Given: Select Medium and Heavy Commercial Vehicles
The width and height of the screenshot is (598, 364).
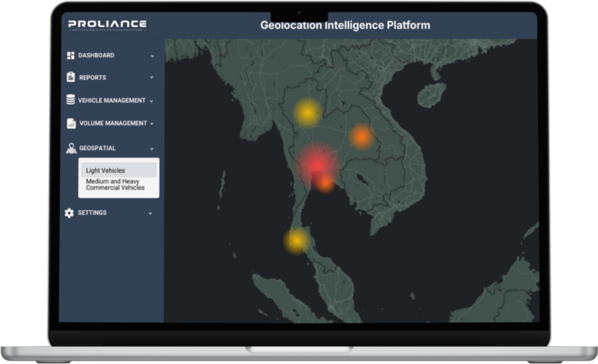Looking at the screenshot, I should click(115, 184).
